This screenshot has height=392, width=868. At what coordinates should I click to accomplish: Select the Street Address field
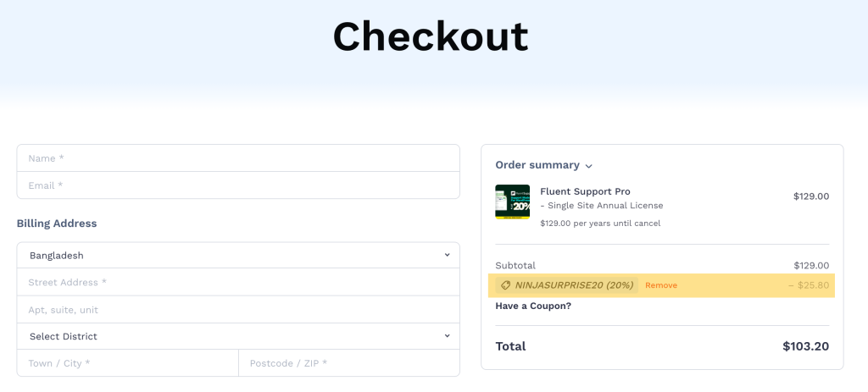[x=238, y=282]
